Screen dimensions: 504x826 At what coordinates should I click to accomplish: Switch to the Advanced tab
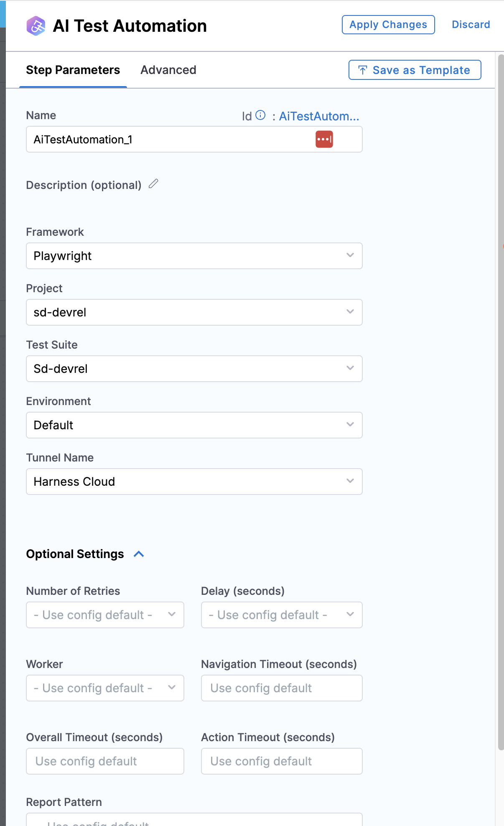point(168,70)
